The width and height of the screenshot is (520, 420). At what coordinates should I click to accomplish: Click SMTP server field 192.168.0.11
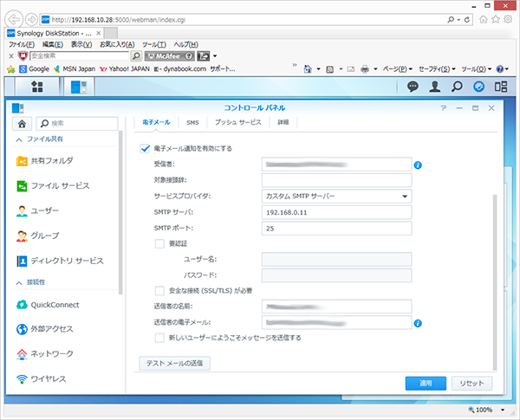click(x=336, y=212)
